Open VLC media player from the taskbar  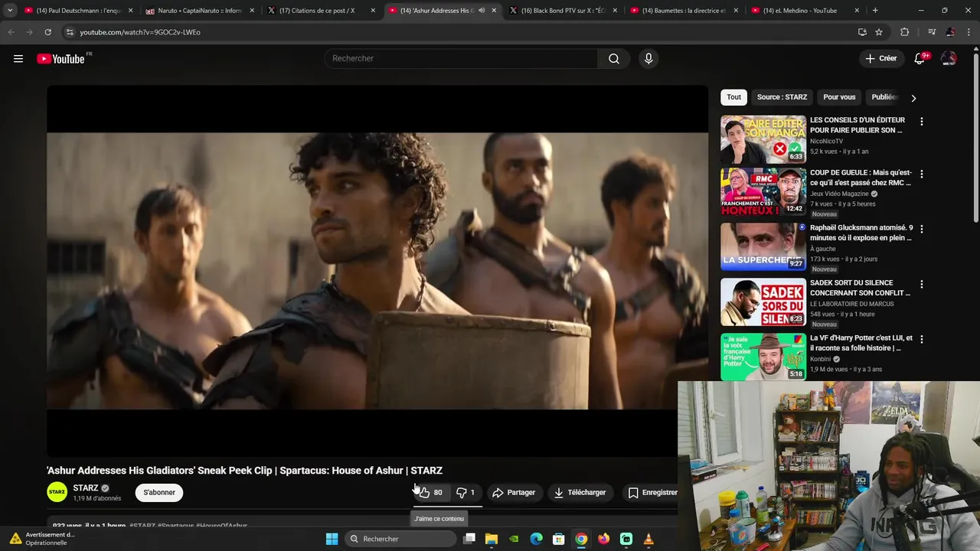point(648,539)
